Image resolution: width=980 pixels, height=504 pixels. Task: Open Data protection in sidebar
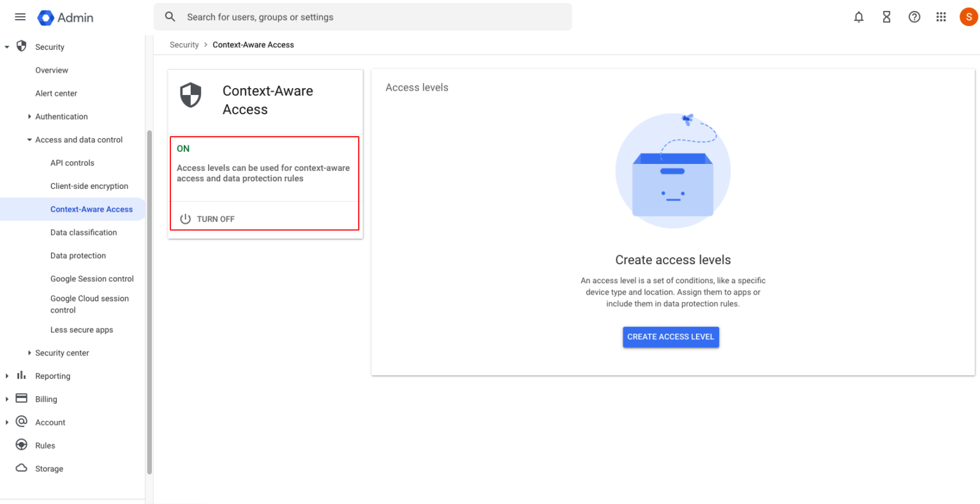tap(78, 256)
